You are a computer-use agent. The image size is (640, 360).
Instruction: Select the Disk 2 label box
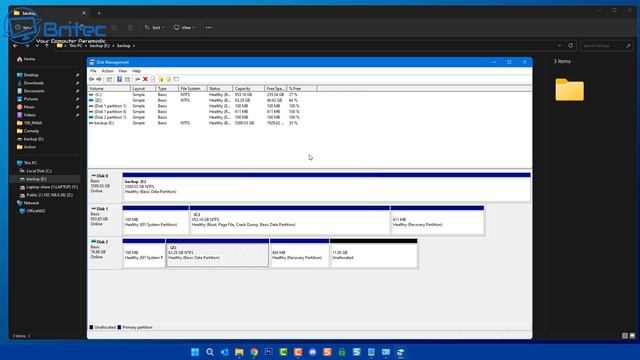[x=105, y=253]
